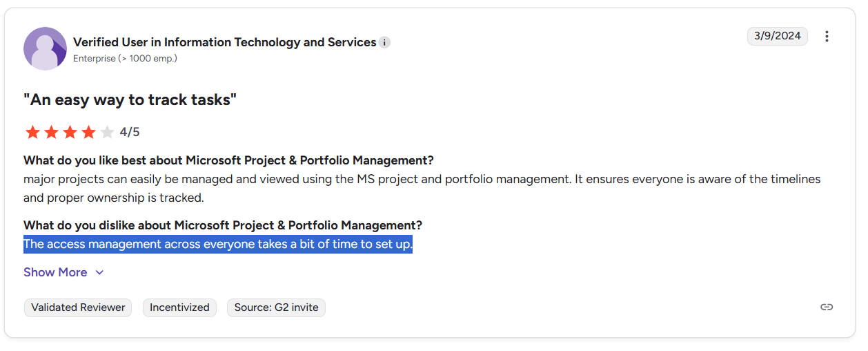Open the three-dot review options menu

[827, 37]
